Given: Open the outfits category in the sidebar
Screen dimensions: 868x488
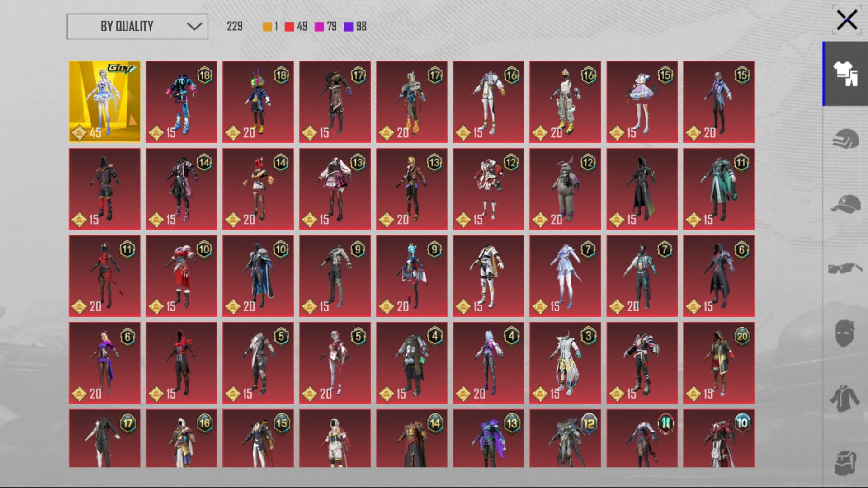Looking at the screenshot, I should (845, 74).
